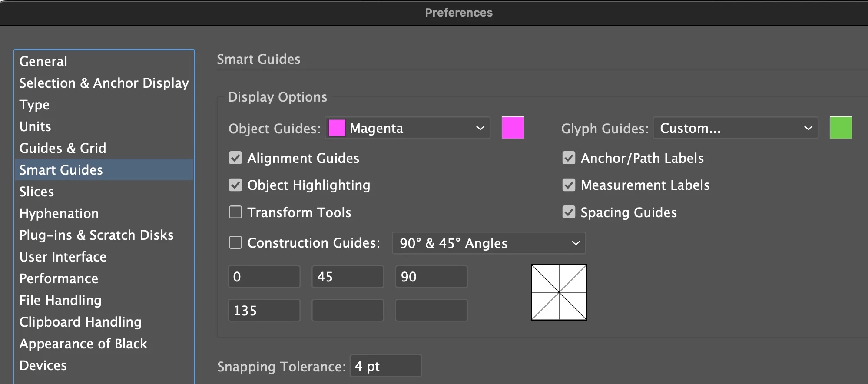
Task: Expand the 90° & 45° Angles dropdown
Action: click(489, 243)
